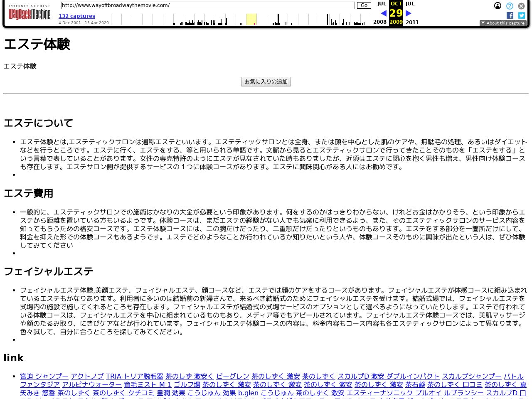Close the Wayback toolbar with X icon
532x399 pixels.
pos(521,6)
